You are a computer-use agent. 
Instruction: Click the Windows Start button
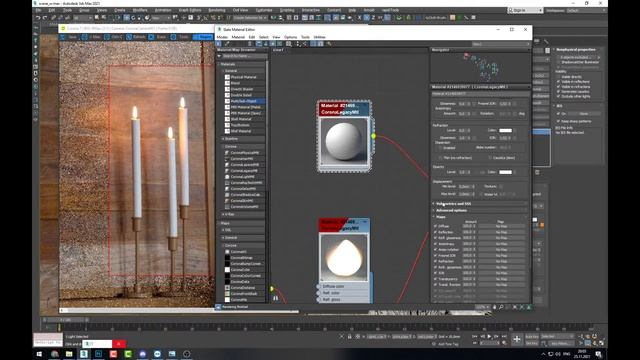point(39,354)
